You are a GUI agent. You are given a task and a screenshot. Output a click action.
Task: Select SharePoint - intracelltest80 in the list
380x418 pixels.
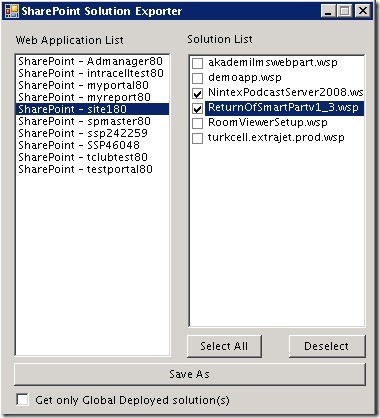(92, 73)
